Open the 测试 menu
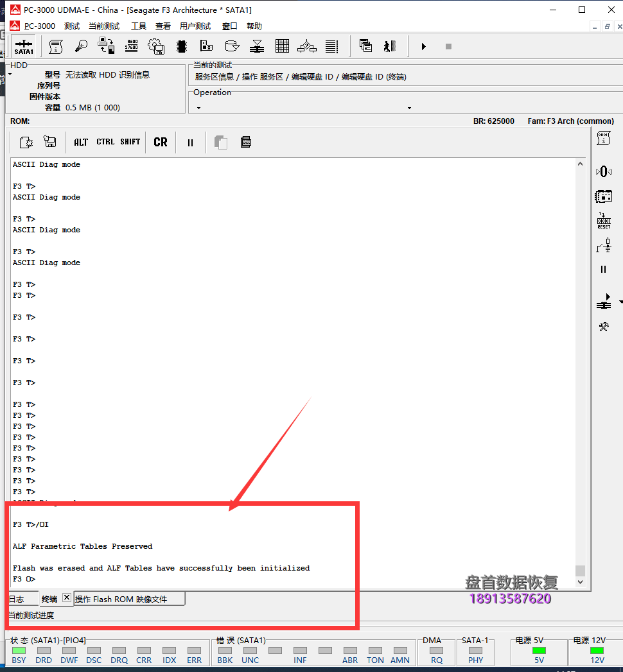This screenshot has width=623, height=672. click(x=72, y=26)
